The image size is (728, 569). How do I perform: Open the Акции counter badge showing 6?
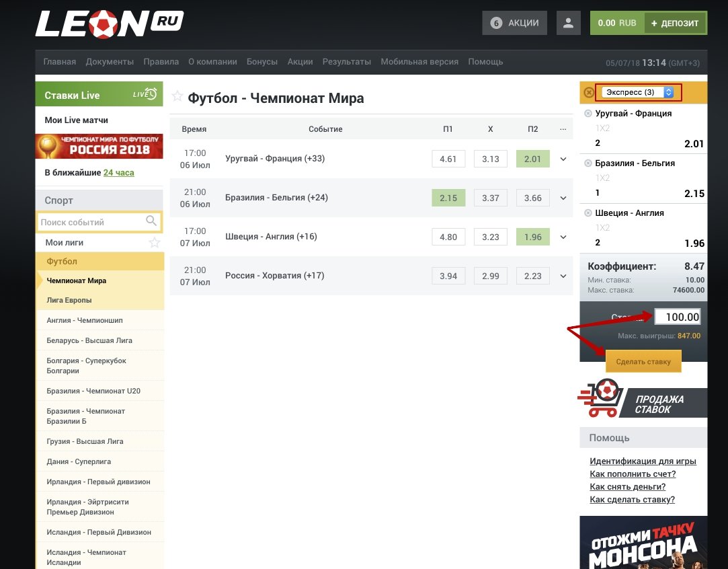tap(496, 24)
